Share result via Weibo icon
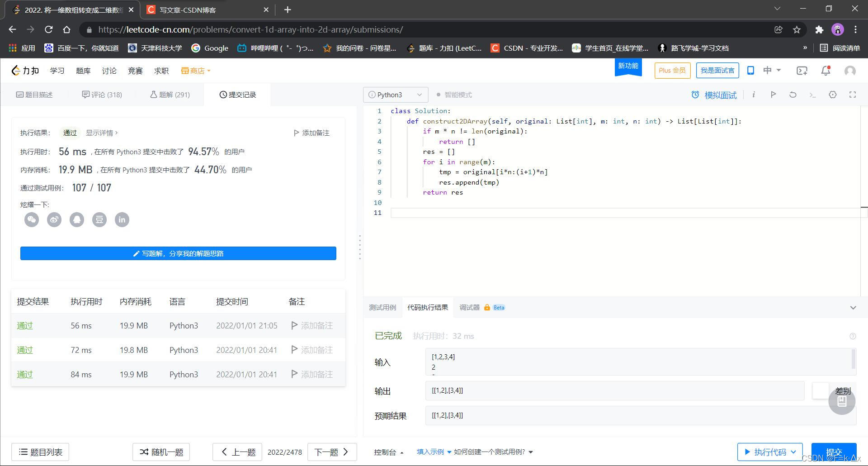This screenshot has height=466, width=868. pyautogui.click(x=54, y=220)
